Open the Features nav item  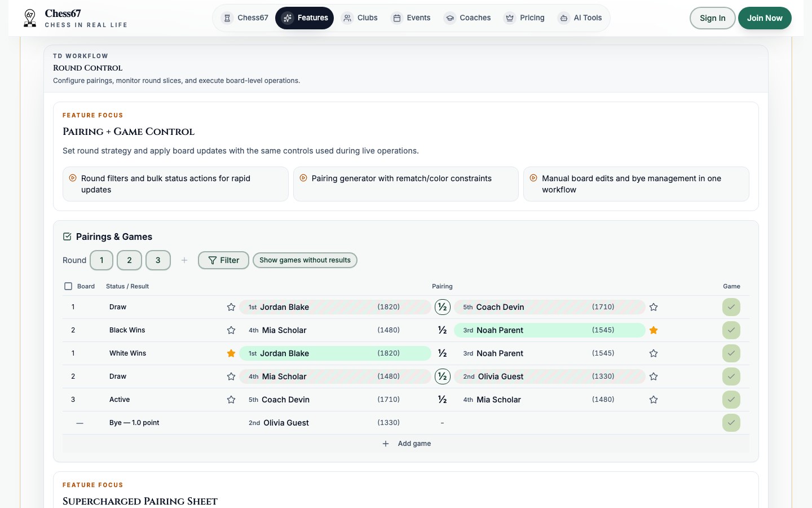click(x=304, y=18)
